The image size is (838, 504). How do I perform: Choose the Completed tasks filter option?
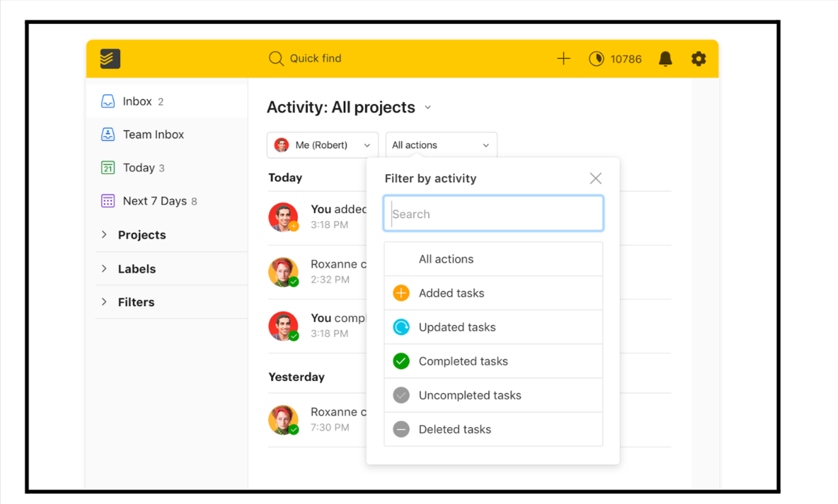click(463, 362)
